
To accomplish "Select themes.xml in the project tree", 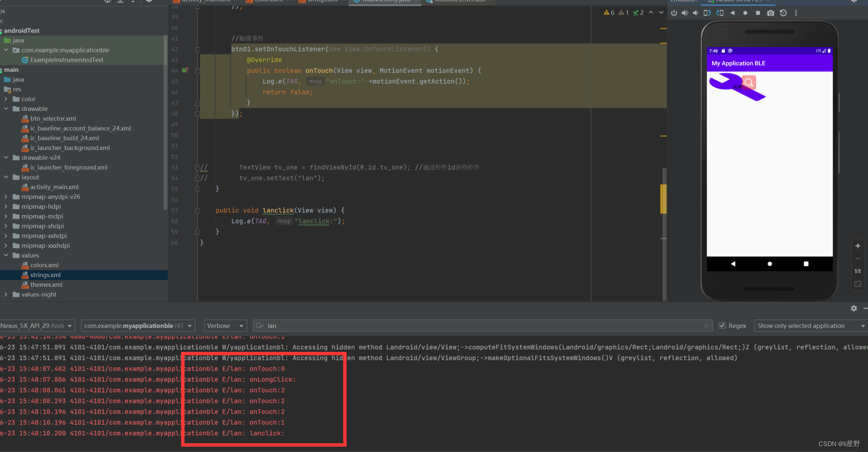I will (46, 284).
